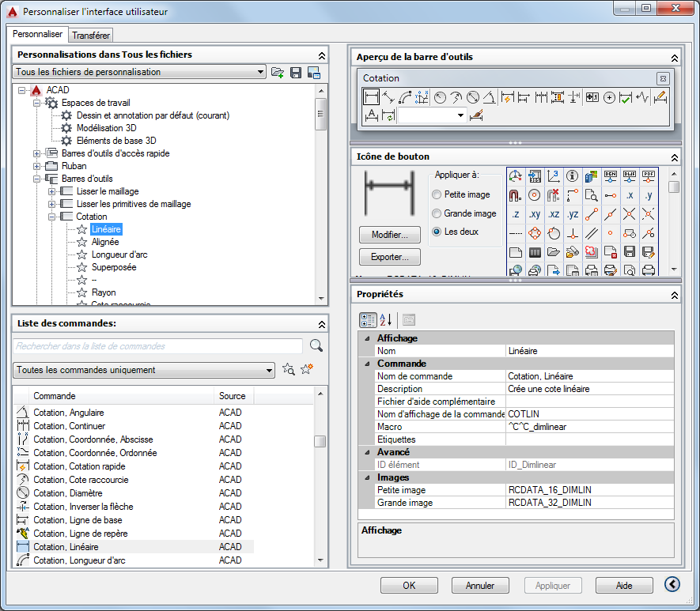Click the search magnifier in command list

(x=316, y=345)
